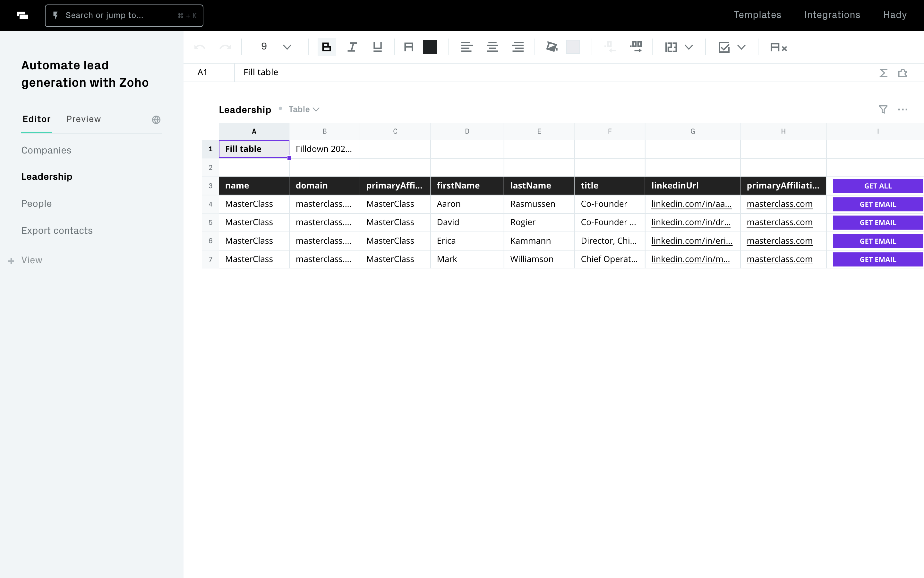Open Templates in top bar

(x=757, y=15)
